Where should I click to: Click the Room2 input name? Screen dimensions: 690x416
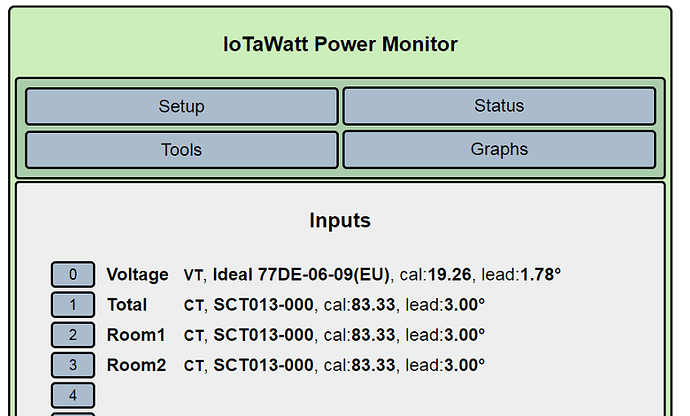pos(136,365)
